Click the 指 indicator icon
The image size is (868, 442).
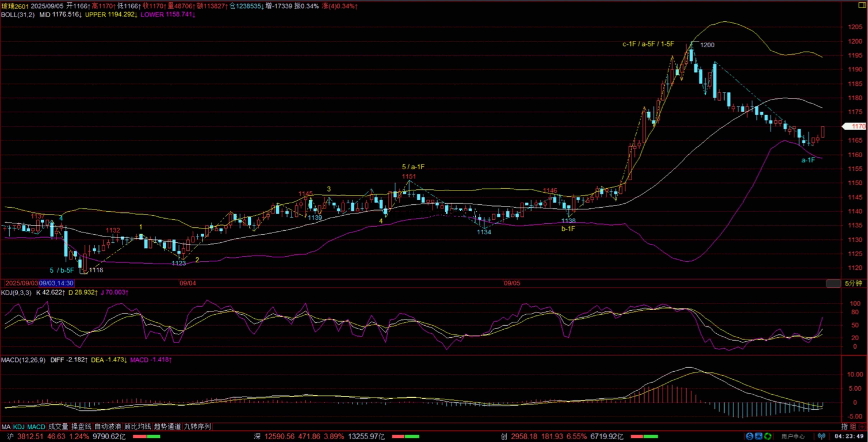click(844, 426)
